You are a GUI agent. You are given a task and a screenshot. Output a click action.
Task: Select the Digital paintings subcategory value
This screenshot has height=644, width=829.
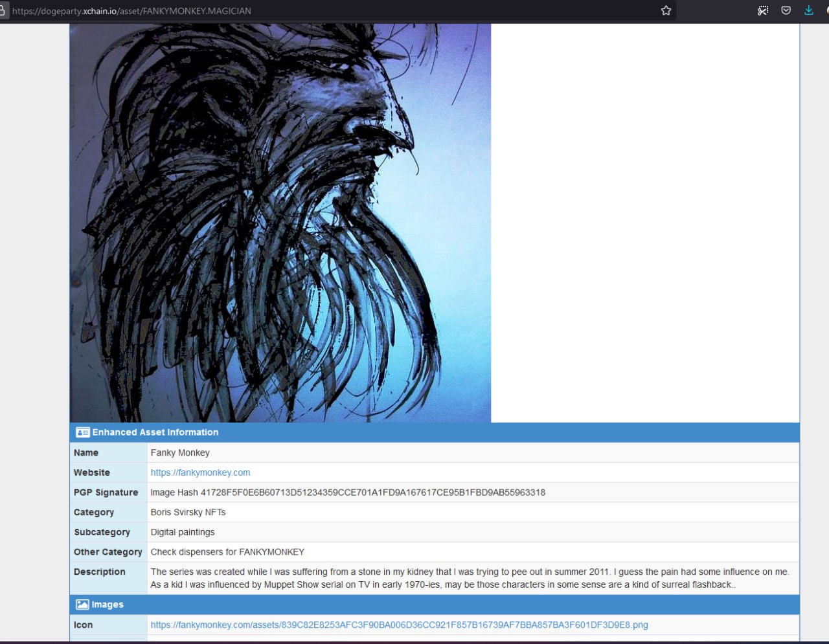[x=183, y=532]
